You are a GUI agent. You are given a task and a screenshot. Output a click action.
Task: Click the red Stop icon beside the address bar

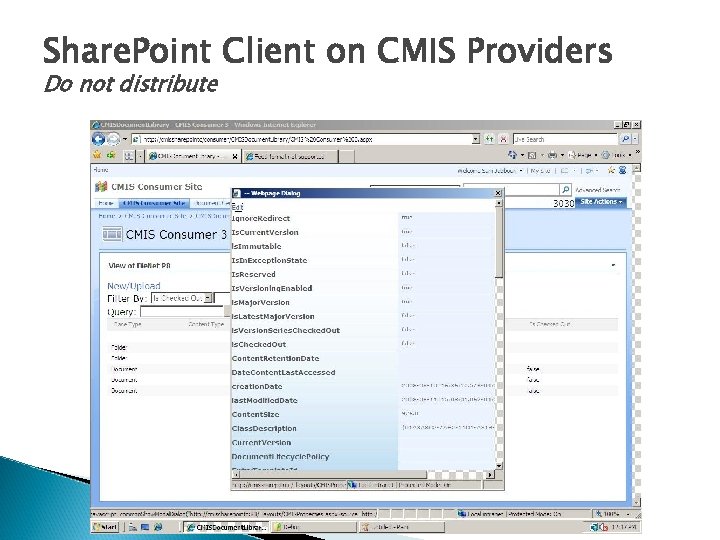(x=503, y=139)
